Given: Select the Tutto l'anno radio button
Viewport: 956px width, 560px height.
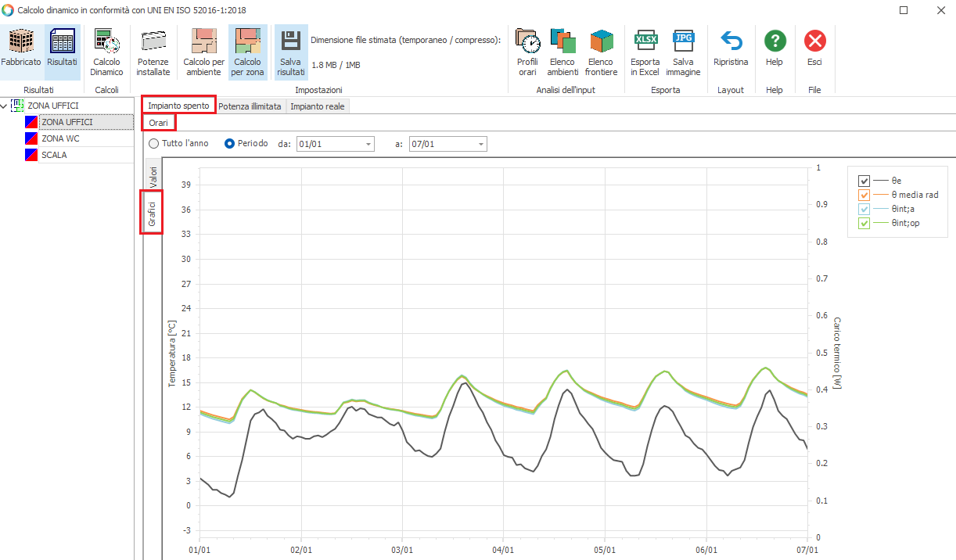Looking at the screenshot, I should coord(154,144).
